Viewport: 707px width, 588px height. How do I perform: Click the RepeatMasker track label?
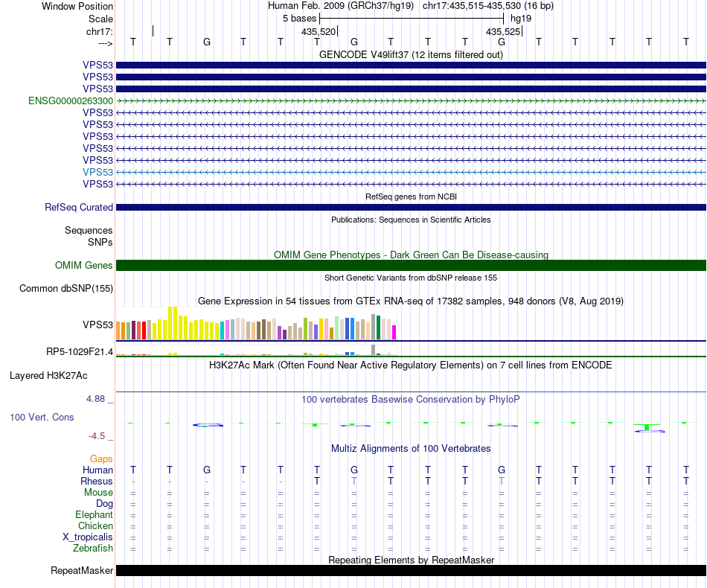tap(82, 570)
